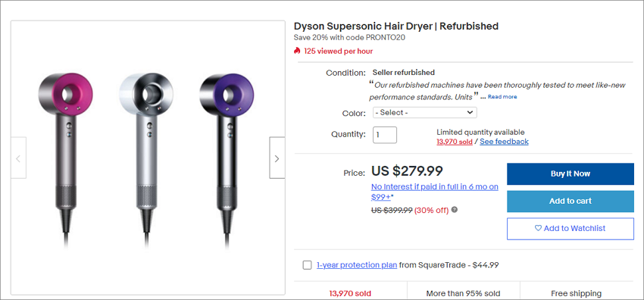Check the 1-year protection plan checkbox

point(307,265)
